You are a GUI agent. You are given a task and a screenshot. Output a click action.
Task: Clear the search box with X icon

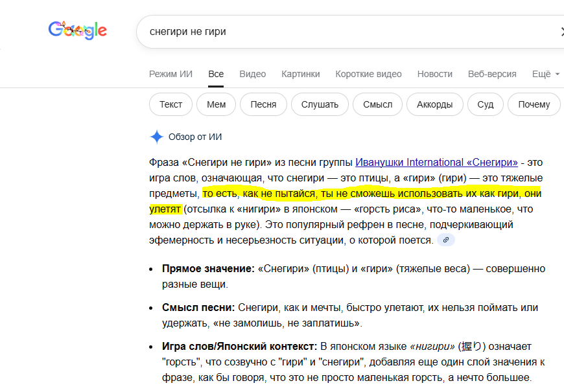[561, 32]
